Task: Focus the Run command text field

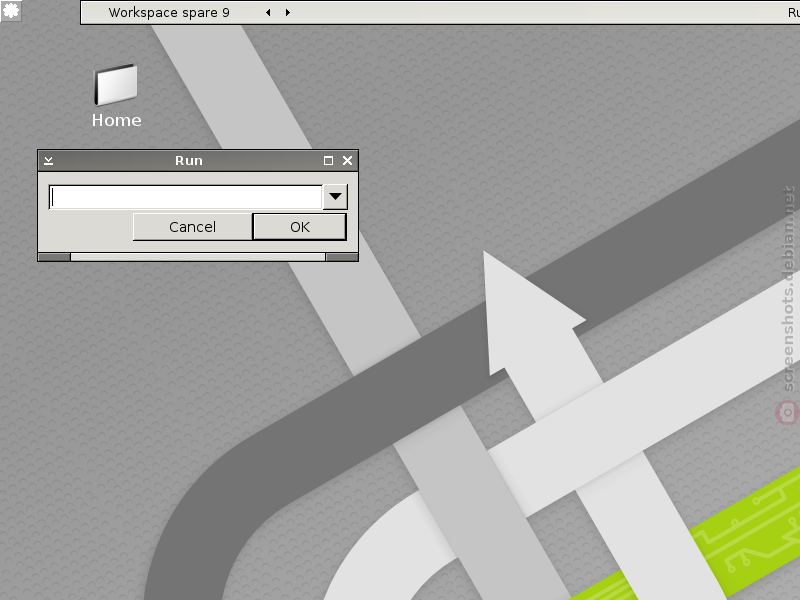Action: click(186, 197)
